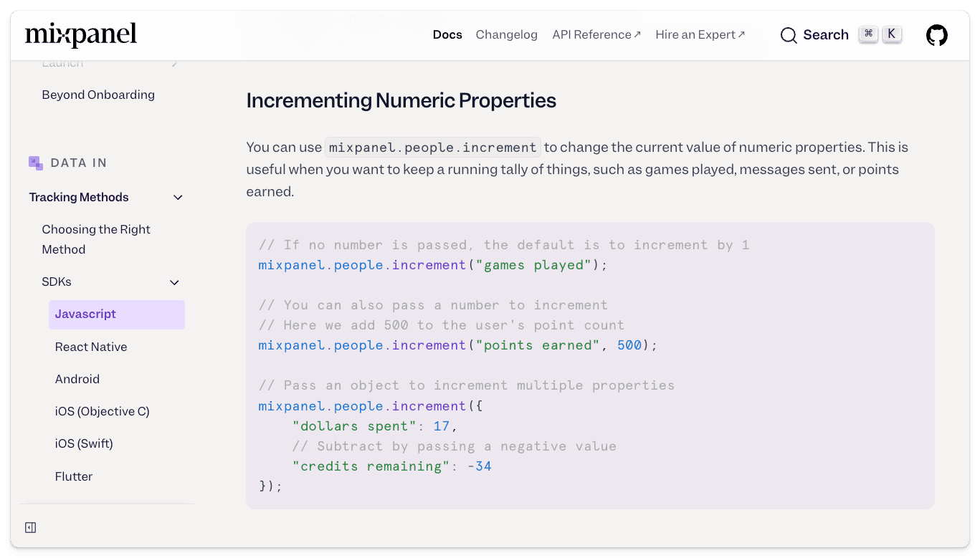
Task: Click the "points earned" code string
Action: pos(538,345)
